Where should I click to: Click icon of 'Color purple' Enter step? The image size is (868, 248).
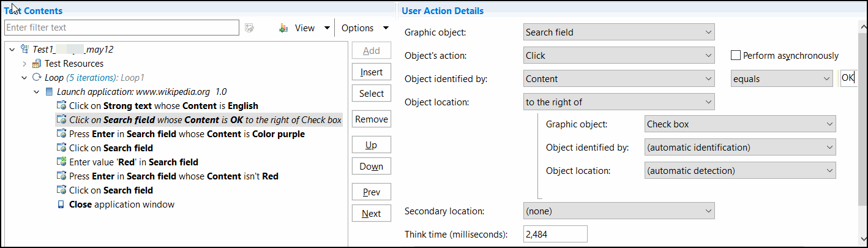point(61,134)
